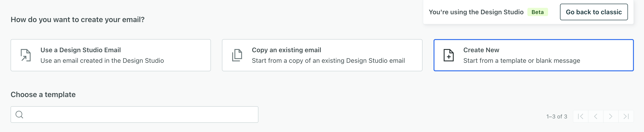
Task: Click the new document plus icon
Action: 448,55
